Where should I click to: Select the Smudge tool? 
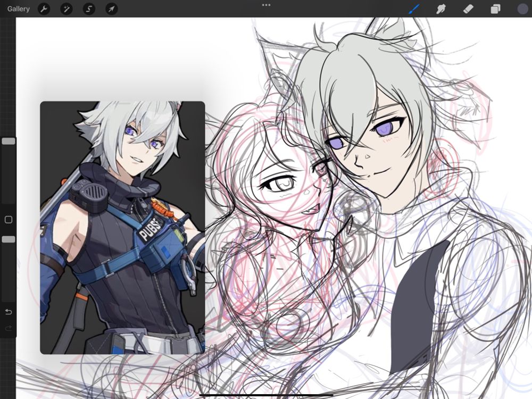tap(440, 9)
